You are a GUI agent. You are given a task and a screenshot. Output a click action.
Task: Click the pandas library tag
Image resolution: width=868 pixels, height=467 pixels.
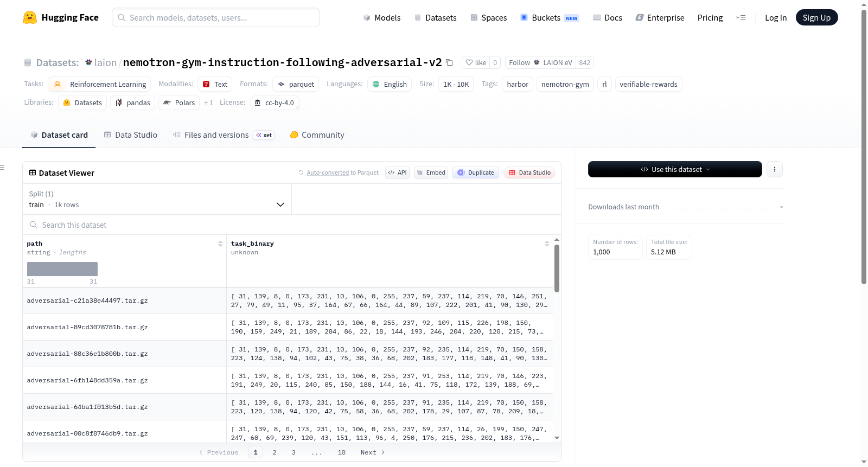[132, 103]
